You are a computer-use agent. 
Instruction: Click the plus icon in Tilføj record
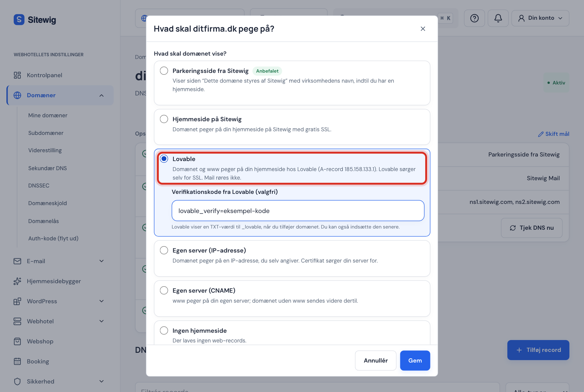(519, 350)
